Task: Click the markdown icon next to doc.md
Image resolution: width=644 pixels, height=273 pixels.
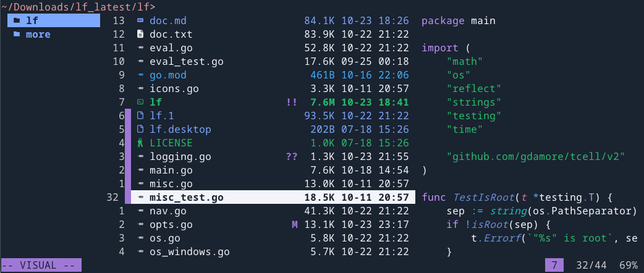Action: pyautogui.click(x=140, y=21)
